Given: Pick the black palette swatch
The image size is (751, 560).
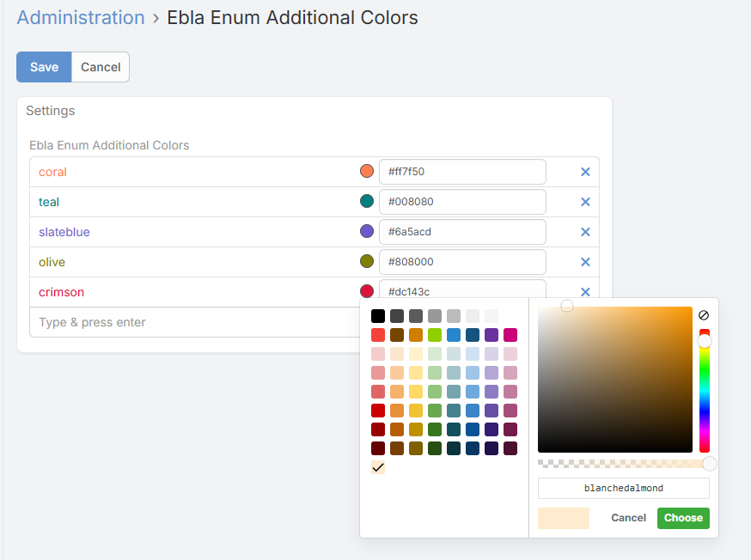Looking at the screenshot, I should [378, 316].
